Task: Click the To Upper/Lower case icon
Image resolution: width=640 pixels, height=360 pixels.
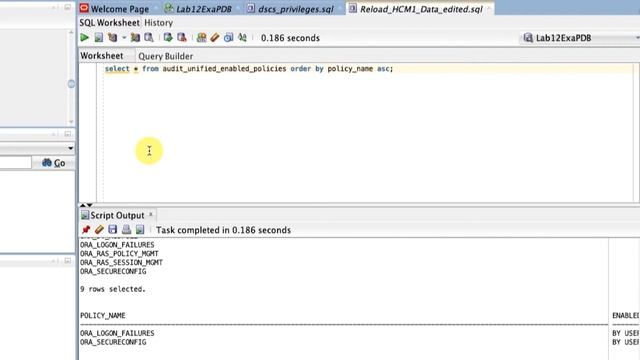Action: click(x=242, y=38)
